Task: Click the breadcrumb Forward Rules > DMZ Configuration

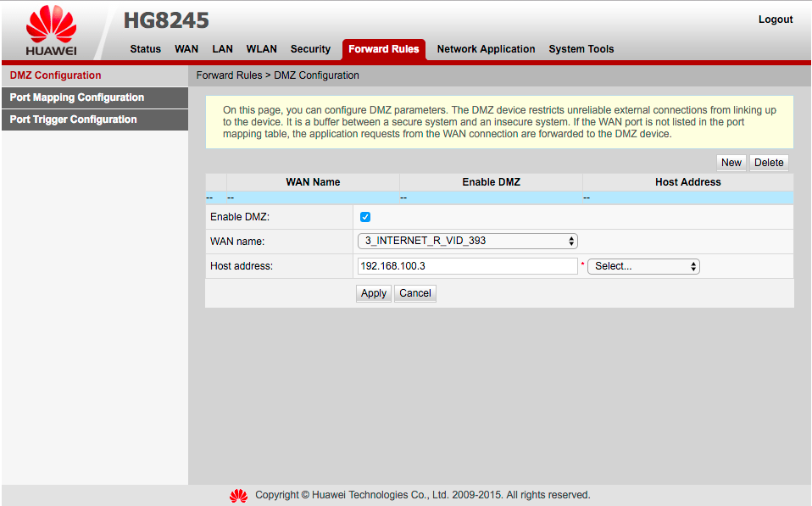Action: click(277, 75)
